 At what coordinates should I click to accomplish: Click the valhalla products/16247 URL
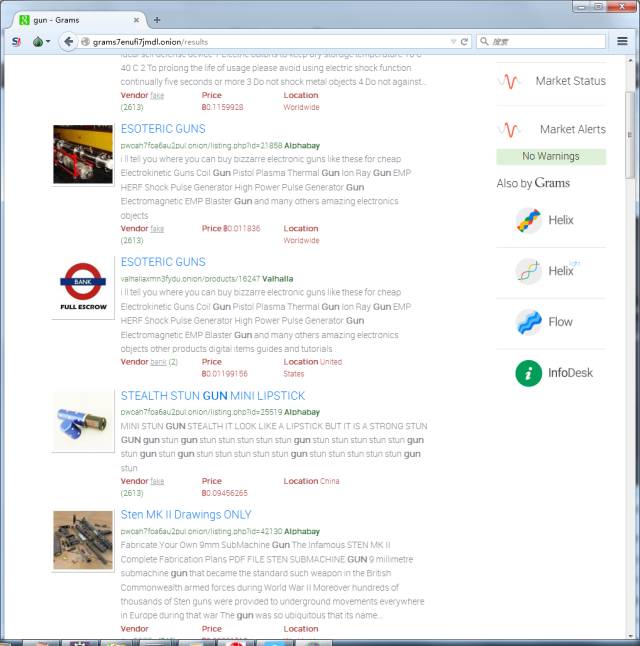point(190,279)
